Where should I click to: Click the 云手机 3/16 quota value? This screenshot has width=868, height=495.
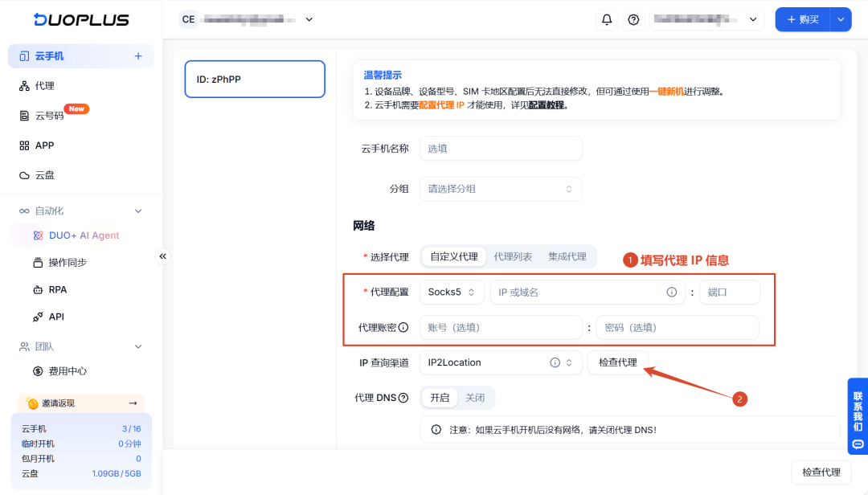point(131,429)
